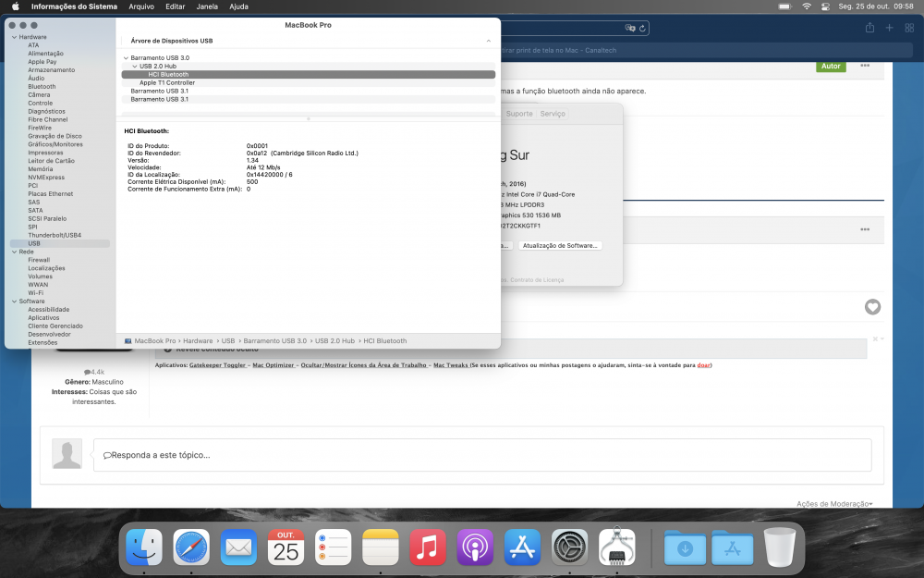This screenshot has height=578, width=924.
Task: Click the Wi-Fi status icon in menu bar
Action: 807,6
